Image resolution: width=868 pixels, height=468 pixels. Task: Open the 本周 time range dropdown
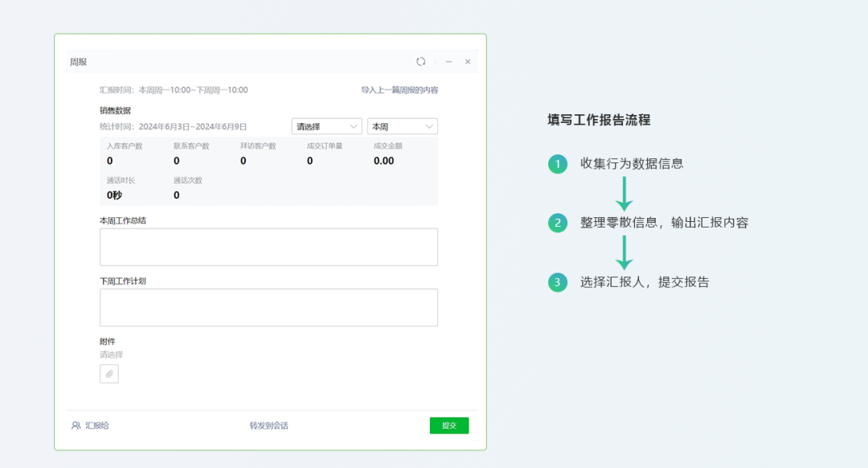coord(402,126)
